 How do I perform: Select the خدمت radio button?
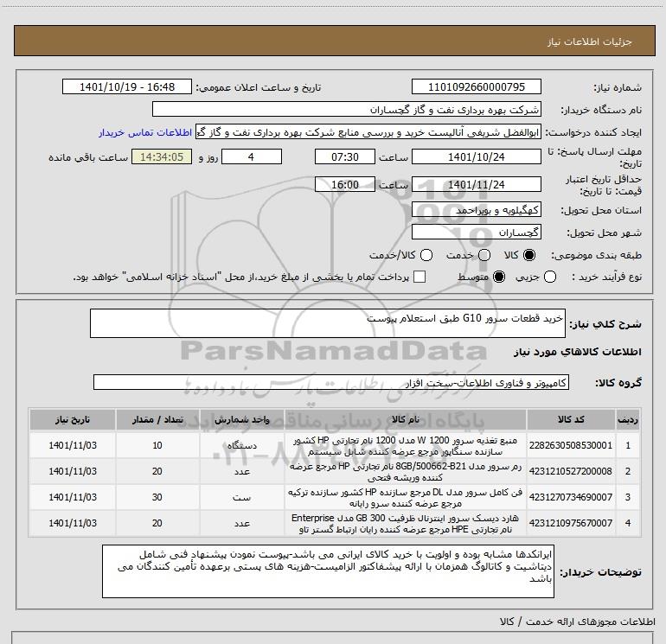[484, 255]
